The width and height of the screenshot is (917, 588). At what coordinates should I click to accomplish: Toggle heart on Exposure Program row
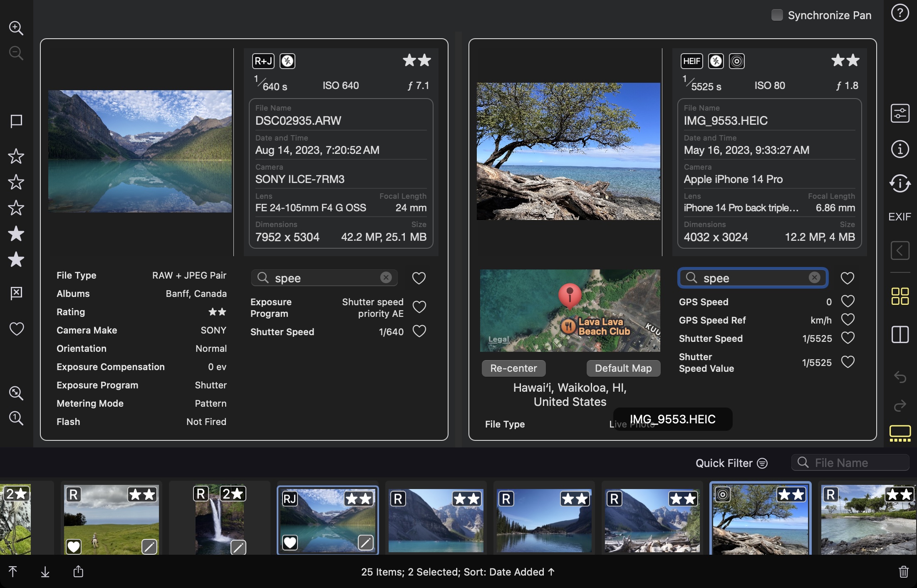click(x=419, y=307)
